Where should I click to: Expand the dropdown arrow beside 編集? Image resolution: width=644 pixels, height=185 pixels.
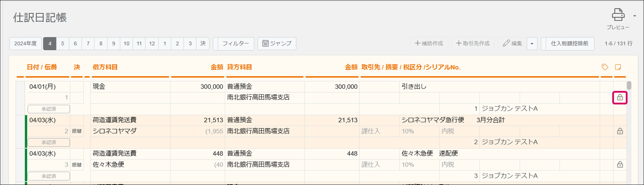532,44
